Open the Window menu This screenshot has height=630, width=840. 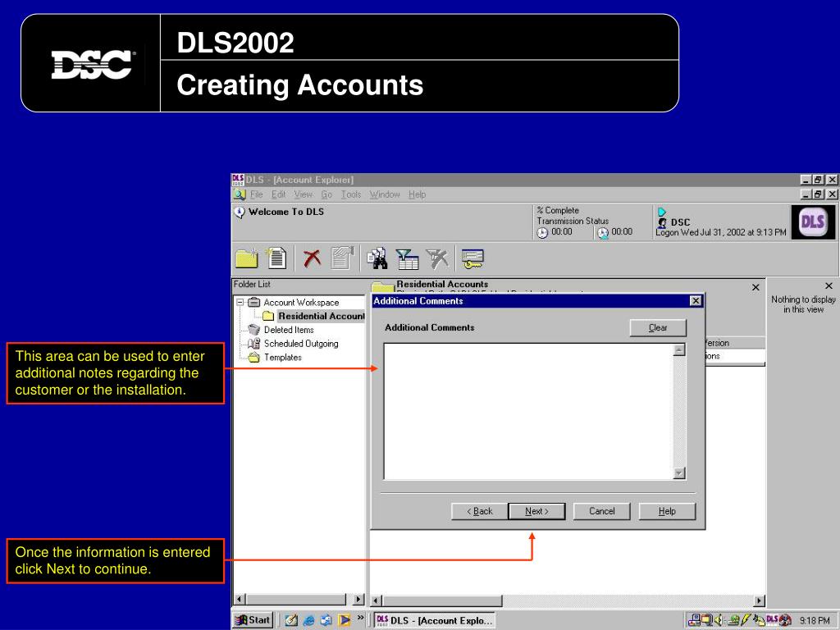[x=385, y=194]
